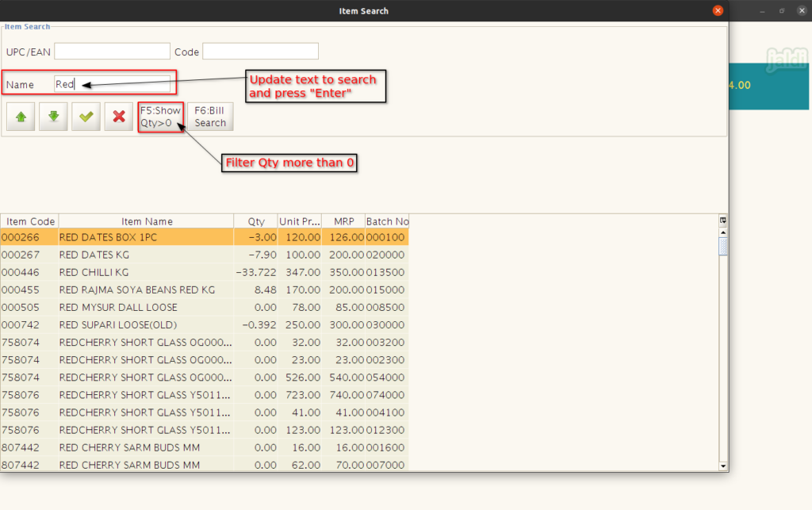Click the scrollbar down arrow
812x510 pixels.
point(723,466)
